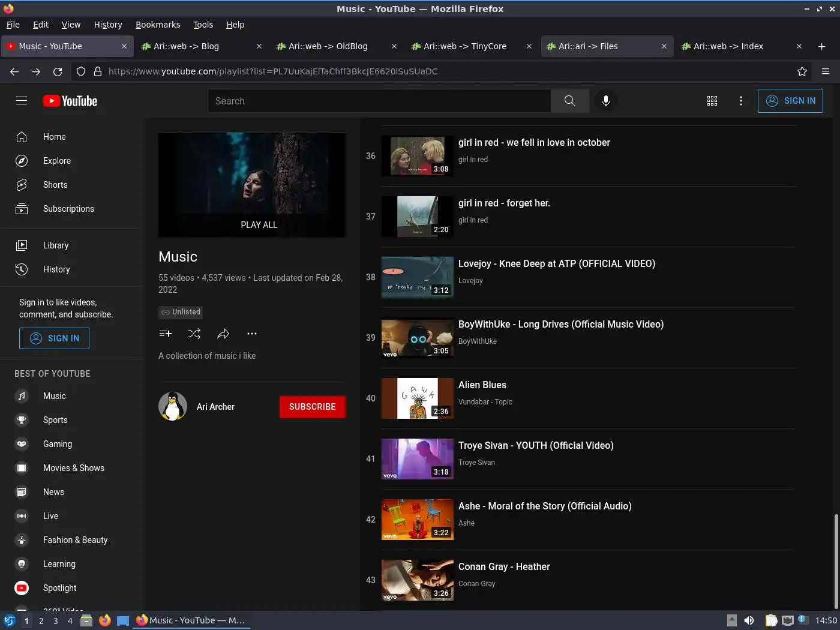Open the View menu

(x=71, y=25)
